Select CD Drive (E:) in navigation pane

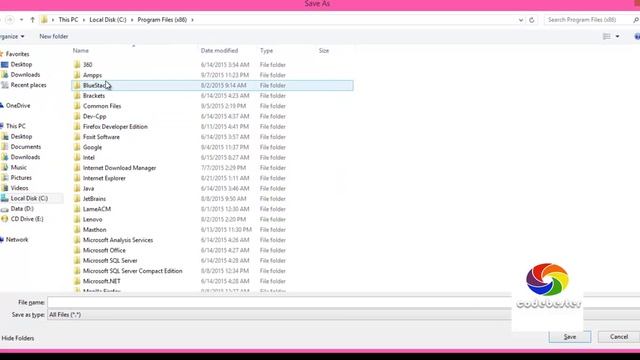(x=27, y=219)
